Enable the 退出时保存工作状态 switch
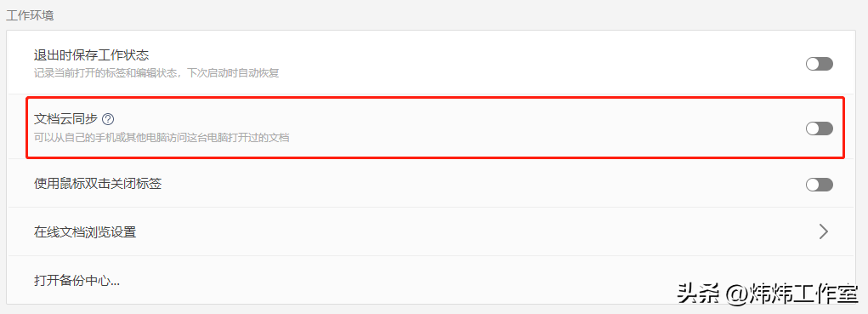The width and height of the screenshot is (868, 314). click(x=820, y=64)
